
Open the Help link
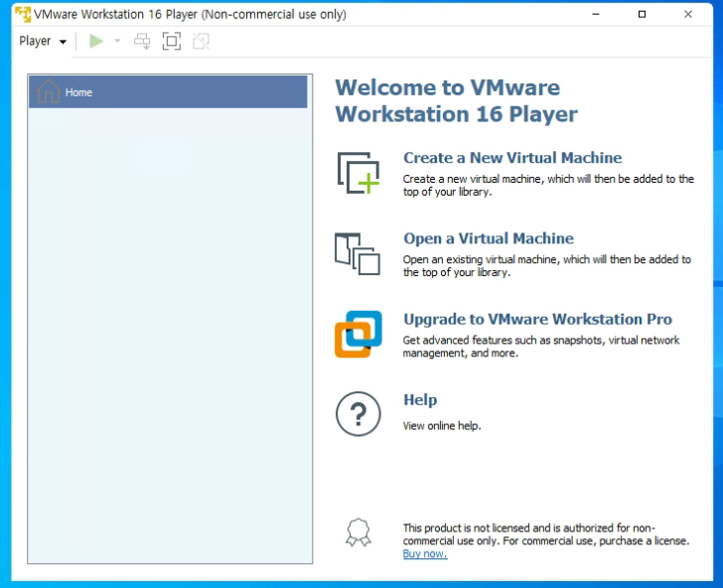point(420,399)
